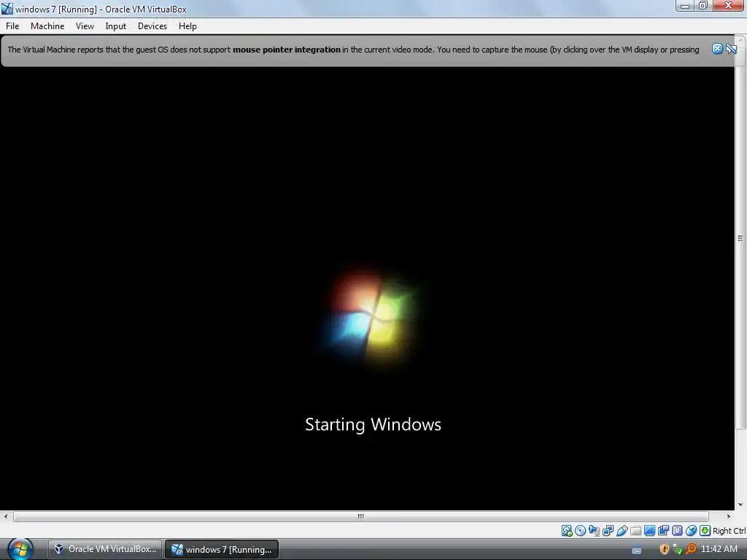Click inside the VM display on Starting Windows
The width and height of the screenshot is (747, 560).
pyautogui.click(x=373, y=424)
